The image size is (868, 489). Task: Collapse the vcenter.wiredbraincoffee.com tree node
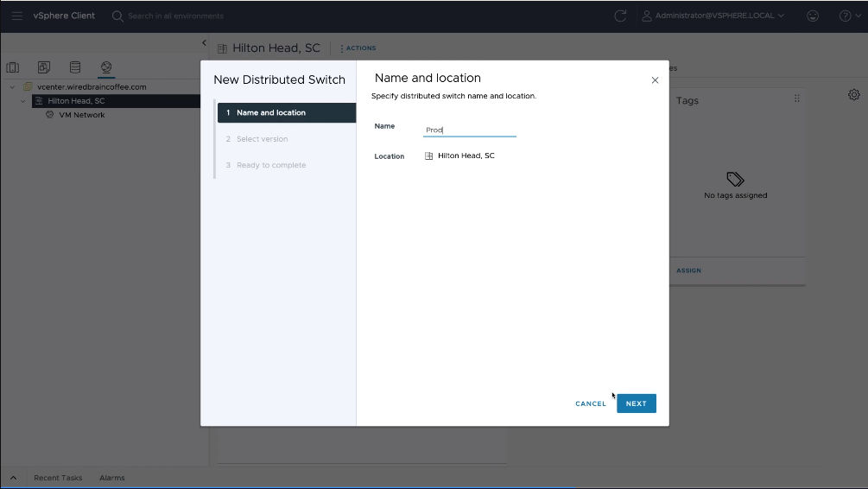coord(13,87)
